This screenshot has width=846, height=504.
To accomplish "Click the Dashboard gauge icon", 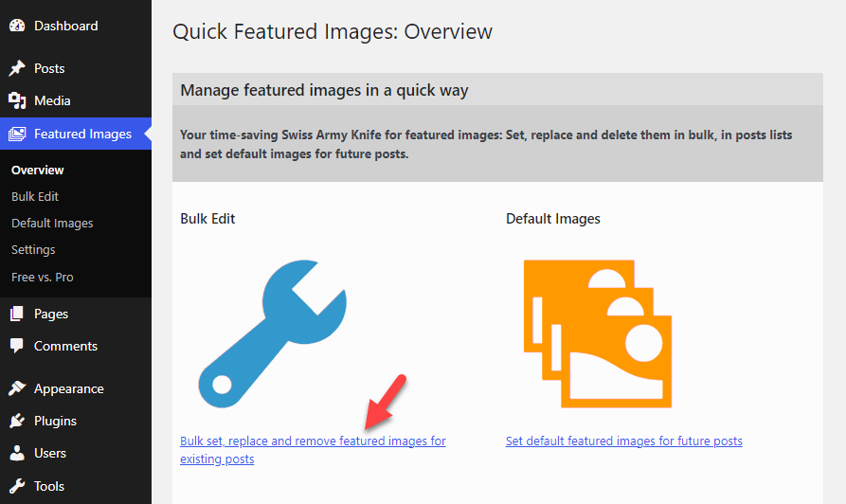I will coord(17,27).
